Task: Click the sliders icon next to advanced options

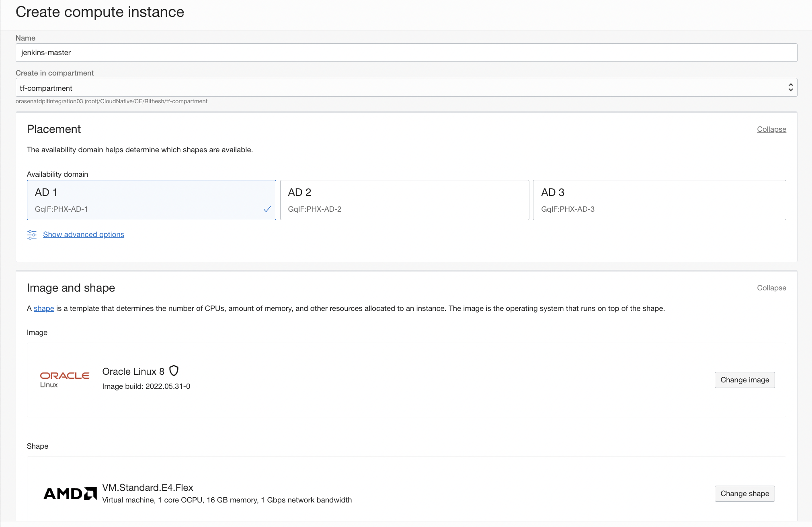Action: pyautogui.click(x=31, y=235)
